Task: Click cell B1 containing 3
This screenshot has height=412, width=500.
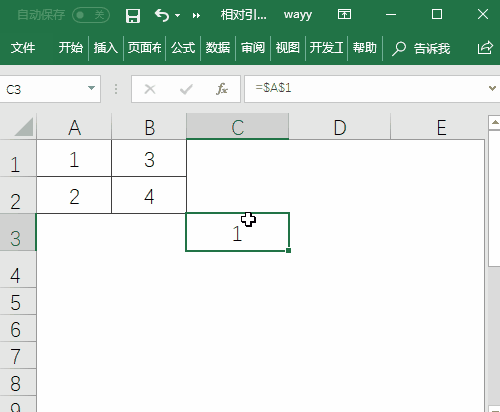Action: [x=149, y=158]
